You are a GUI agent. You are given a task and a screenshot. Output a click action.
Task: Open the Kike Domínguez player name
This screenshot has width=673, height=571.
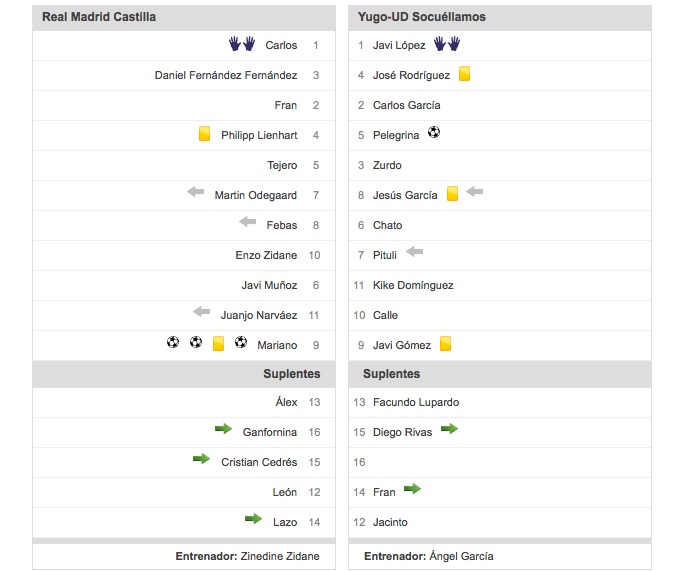[x=413, y=285]
